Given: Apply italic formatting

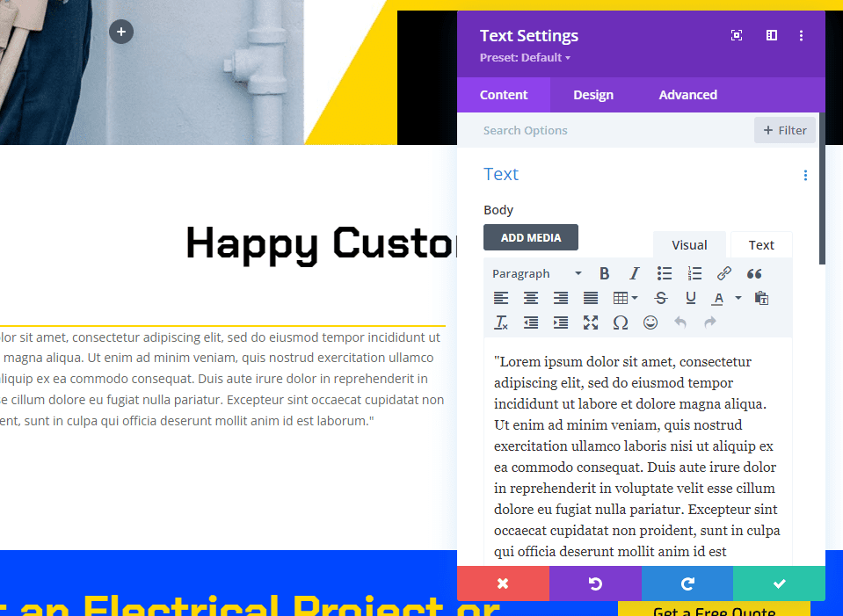Looking at the screenshot, I should pyautogui.click(x=634, y=273).
